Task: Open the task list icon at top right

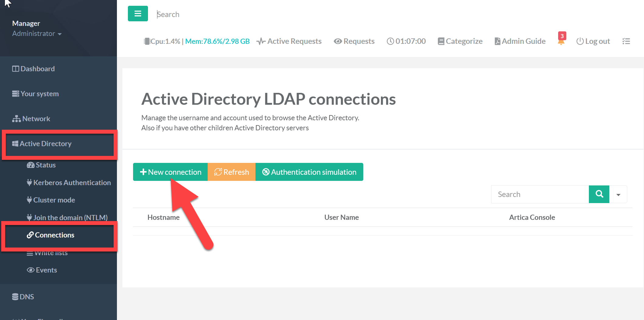Action: 626,41
